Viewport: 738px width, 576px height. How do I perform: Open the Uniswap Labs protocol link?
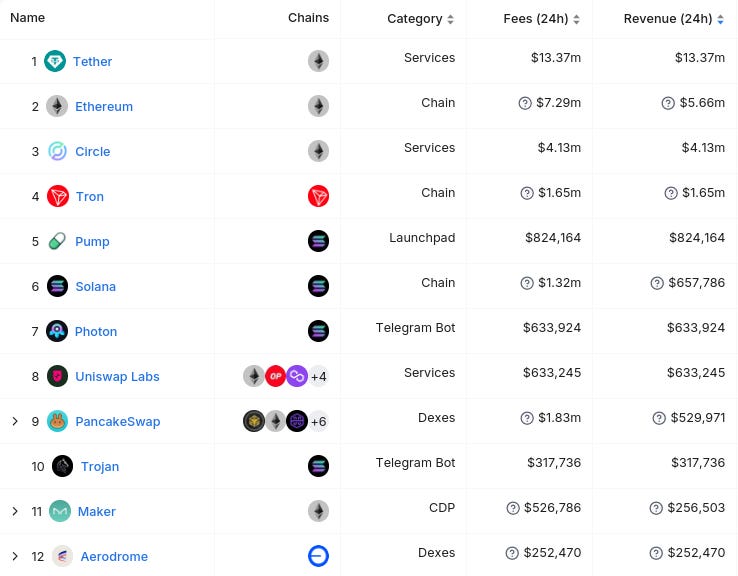[x=117, y=376]
